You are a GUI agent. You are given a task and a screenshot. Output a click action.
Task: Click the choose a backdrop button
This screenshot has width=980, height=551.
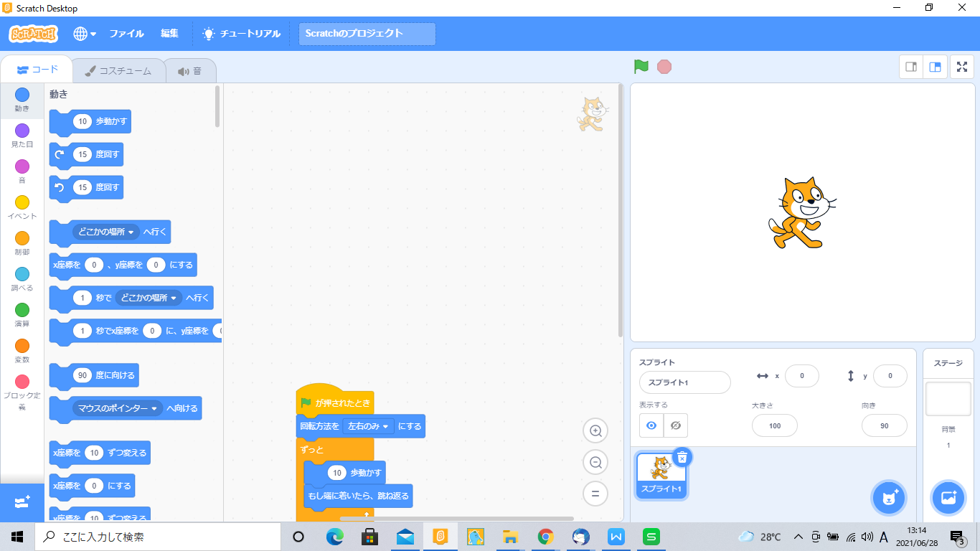(x=948, y=497)
